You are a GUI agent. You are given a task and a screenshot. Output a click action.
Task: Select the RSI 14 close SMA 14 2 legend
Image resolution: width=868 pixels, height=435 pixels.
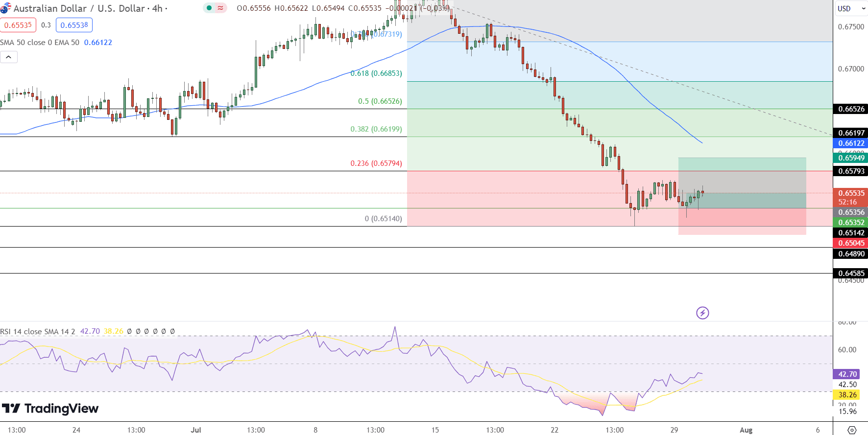click(38, 331)
